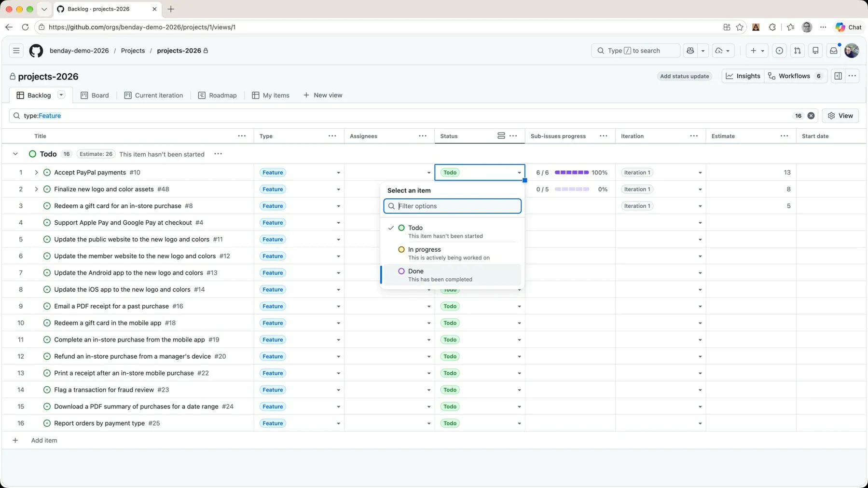Clear the type:Feature filter
This screenshot has width=868, height=488.
(811, 116)
